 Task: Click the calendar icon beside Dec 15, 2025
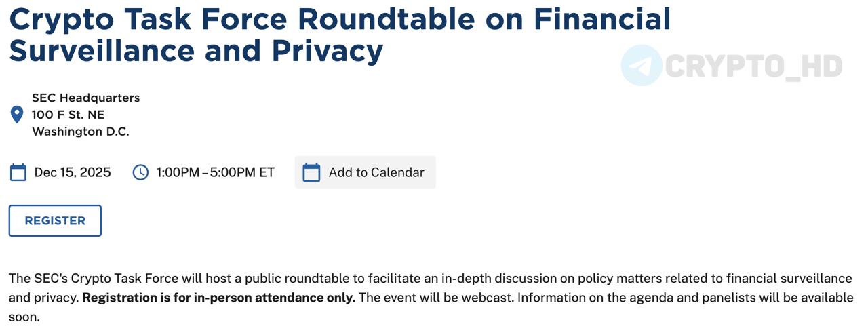pyautogui.click(x=18, y=172)
